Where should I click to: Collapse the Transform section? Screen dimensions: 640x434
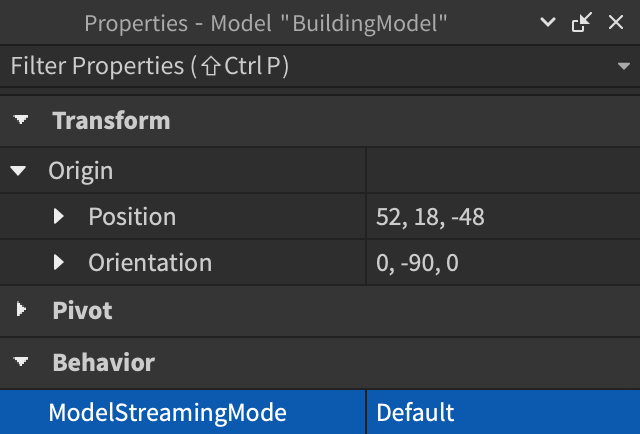[21, 121]
